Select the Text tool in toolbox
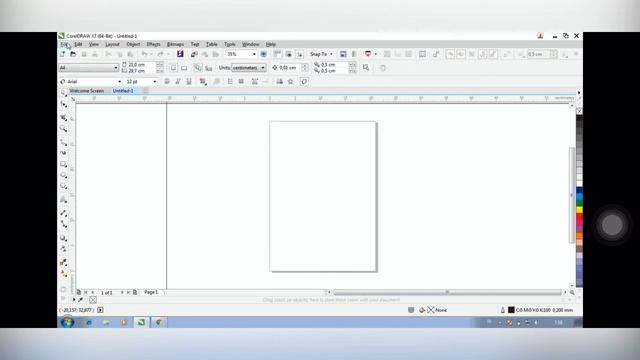Image resolution: width=640 pixels, height=360 pixels. click(x=63, y=200)
